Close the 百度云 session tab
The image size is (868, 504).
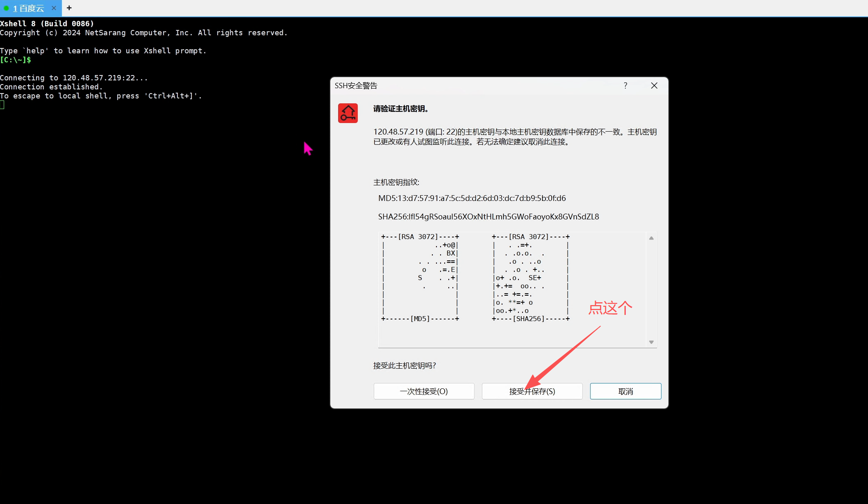tap(54, 8)
